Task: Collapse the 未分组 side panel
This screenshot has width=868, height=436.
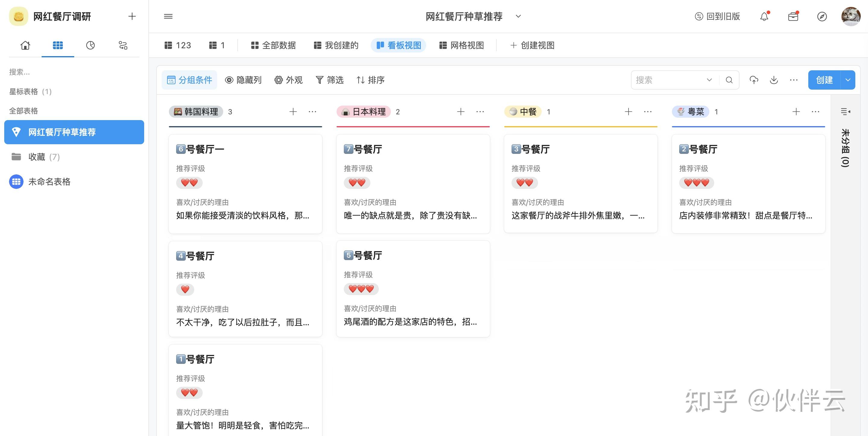Action: [x=845, y=112]
